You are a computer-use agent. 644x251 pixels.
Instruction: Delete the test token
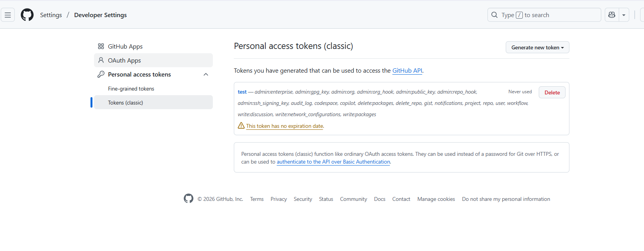[x=552, y=92]
